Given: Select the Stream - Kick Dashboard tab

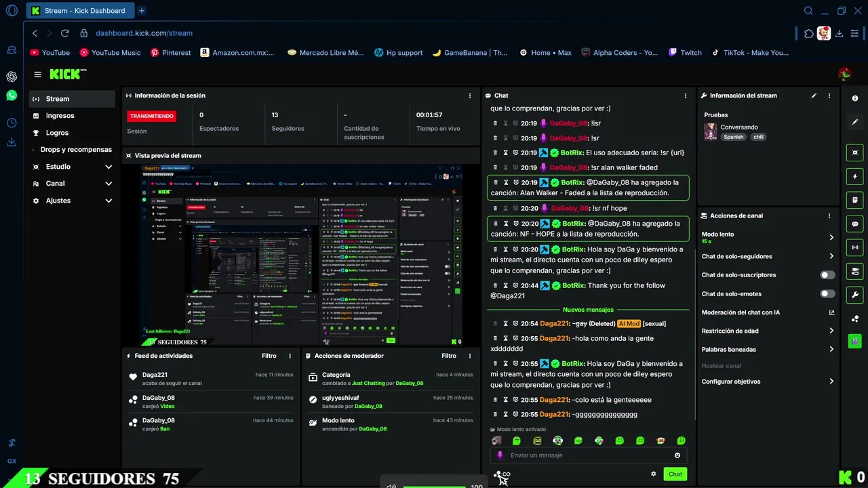Looking at the screenshot, I should click(80, 11).
